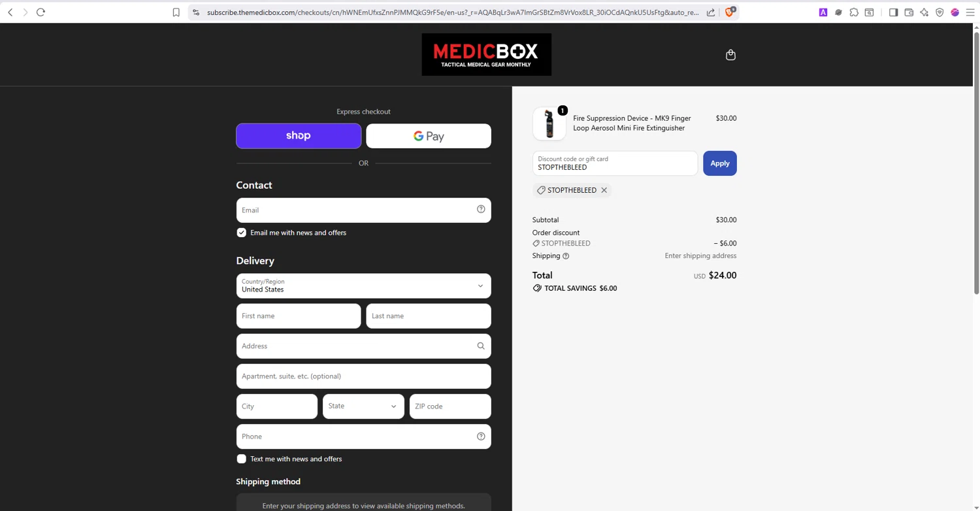980x511 pixels.
Task: Click the TOTAL SAVINGS $6.00 text
Action: (580, 288)
